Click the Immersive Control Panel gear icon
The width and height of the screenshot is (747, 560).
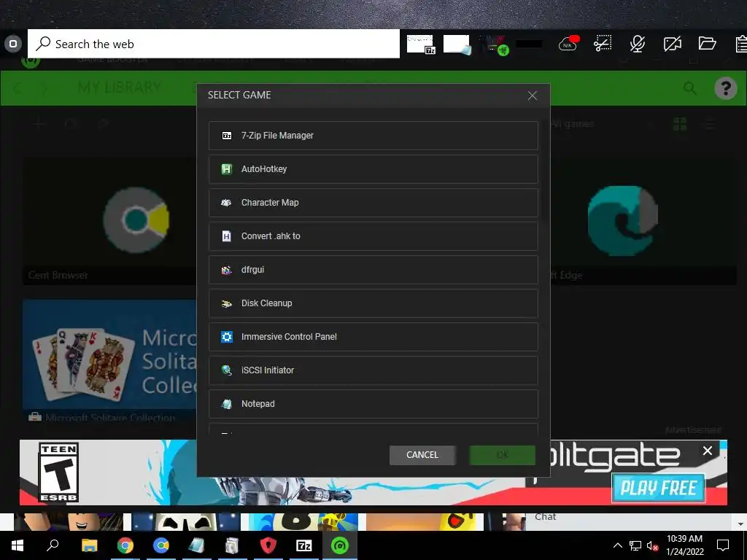click(x=227, y=337)
